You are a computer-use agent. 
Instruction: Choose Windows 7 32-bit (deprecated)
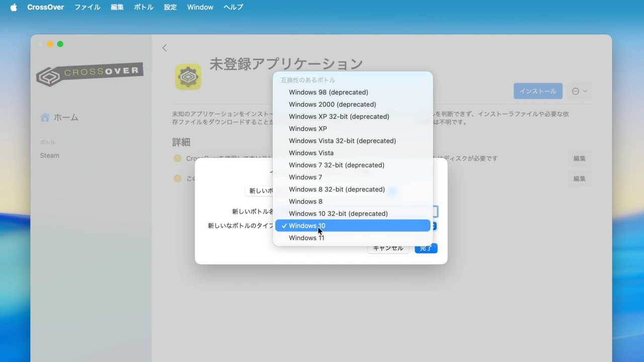353,165
